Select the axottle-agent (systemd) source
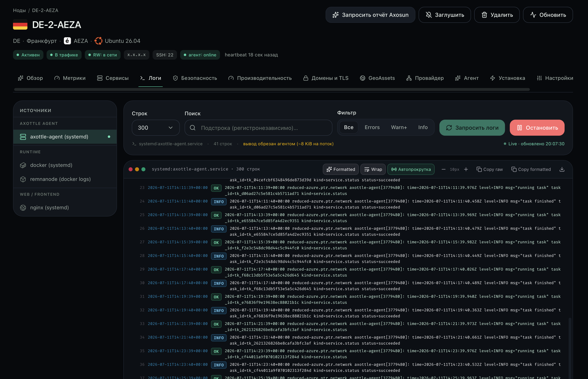Image resolution: width=588 pixels, height=379 pixels. 65,137
